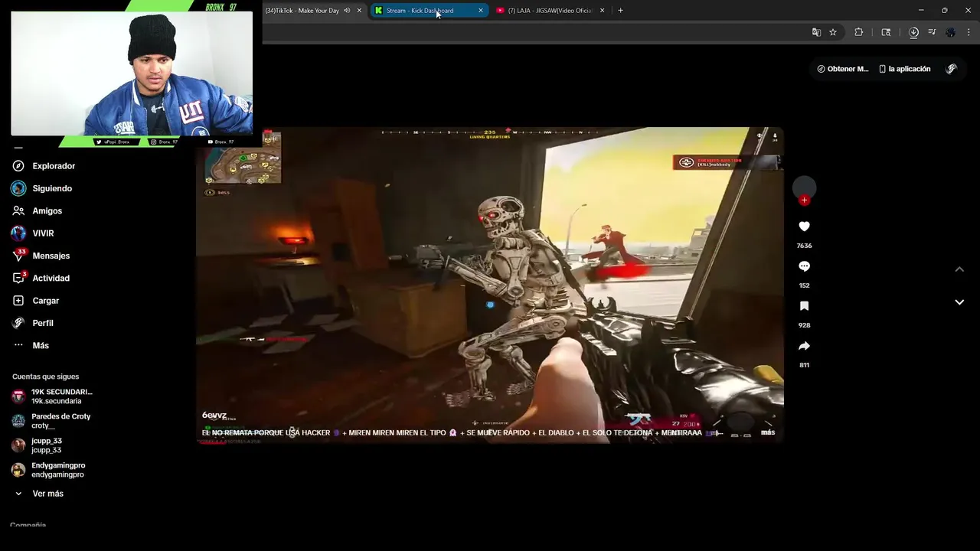Open Explorador in TikTok sidebar
The width and height of the screenshot is (980, 551).
click(x=44, y=166)
